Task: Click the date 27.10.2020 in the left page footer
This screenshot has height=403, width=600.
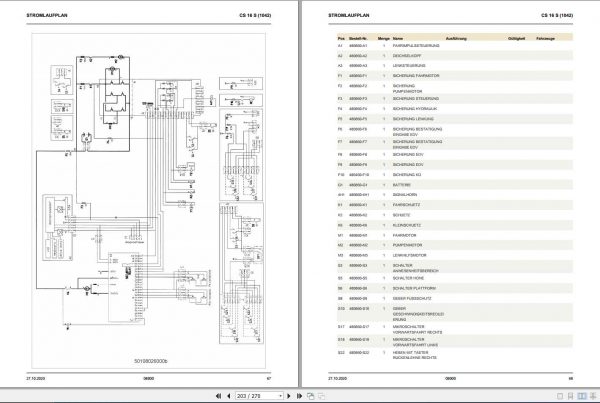Action: (36, 378)
